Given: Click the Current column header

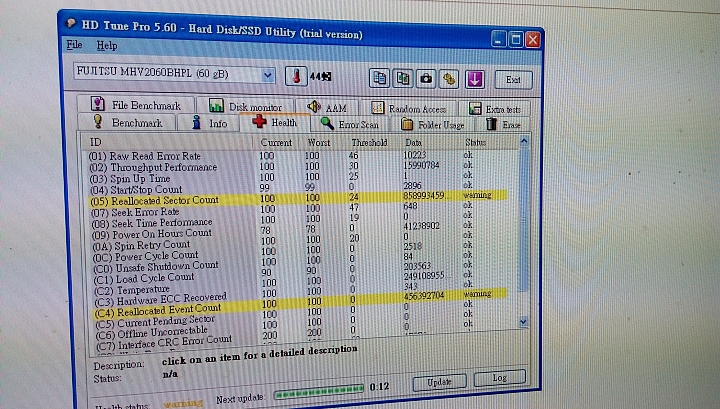Looking at the screenshot, I should point(276,142).
